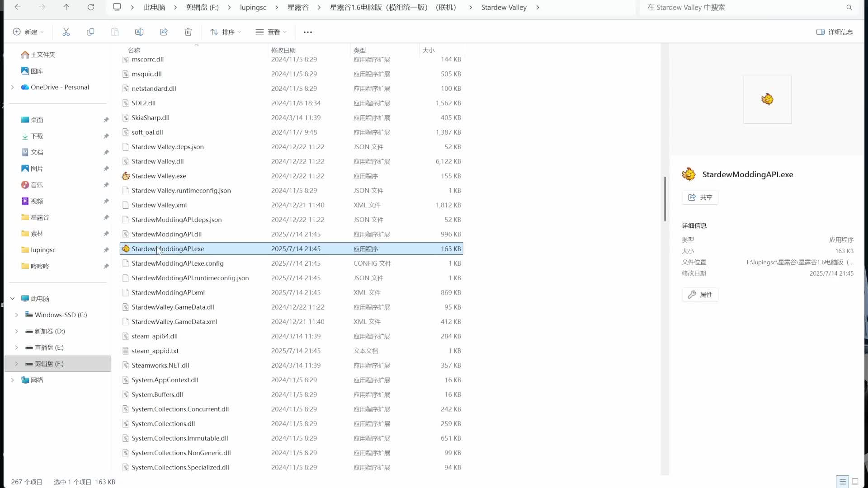
Task: Delete the selected file via trash icon
Action: click(189, 32)
